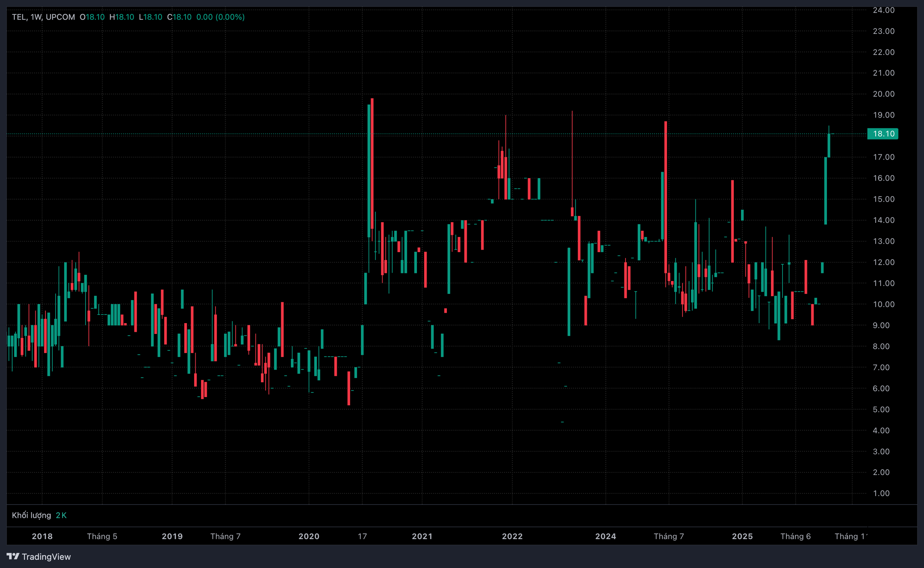The image size is (924, 568).
Task: Click the 0.00 (0.00%) change value
Action: pyautogui.click(x=220, y=17)
